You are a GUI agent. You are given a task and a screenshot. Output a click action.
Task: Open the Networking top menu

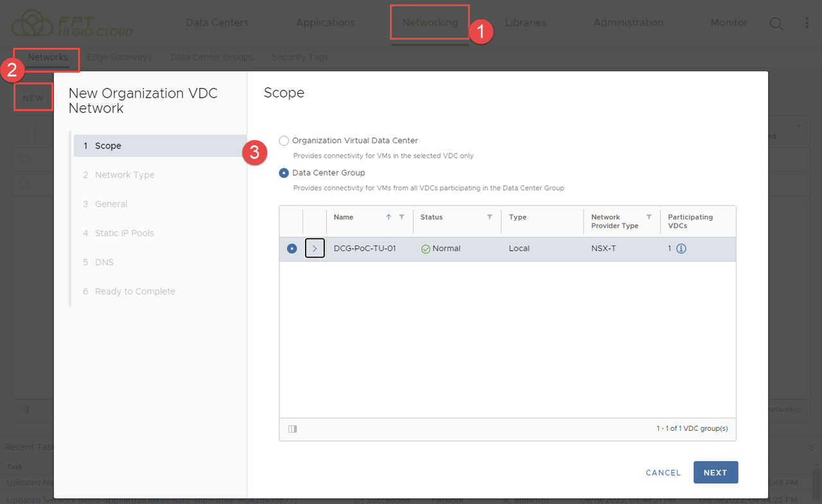point(430,22)
